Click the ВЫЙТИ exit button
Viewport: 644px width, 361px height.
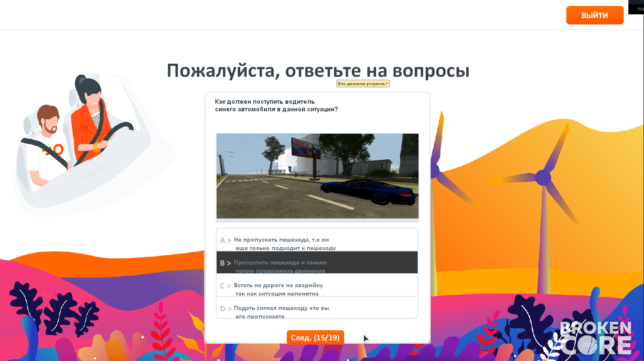coord(595,15)
